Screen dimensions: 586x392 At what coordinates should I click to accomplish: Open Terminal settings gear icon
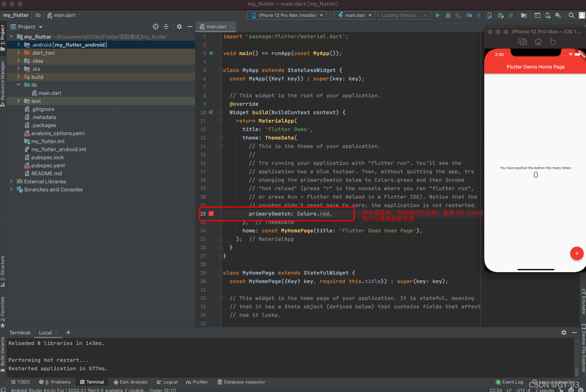(x=564, y=332)
